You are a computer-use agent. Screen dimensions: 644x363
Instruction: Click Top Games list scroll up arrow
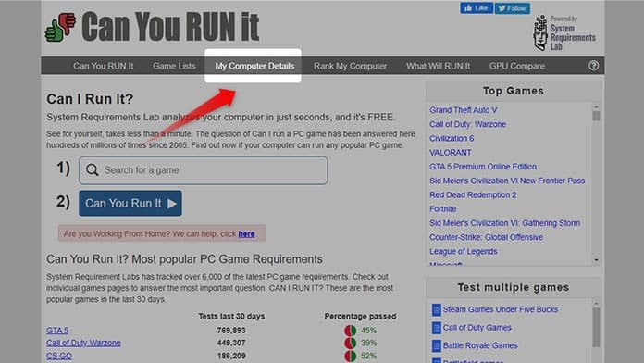point(597,106)
